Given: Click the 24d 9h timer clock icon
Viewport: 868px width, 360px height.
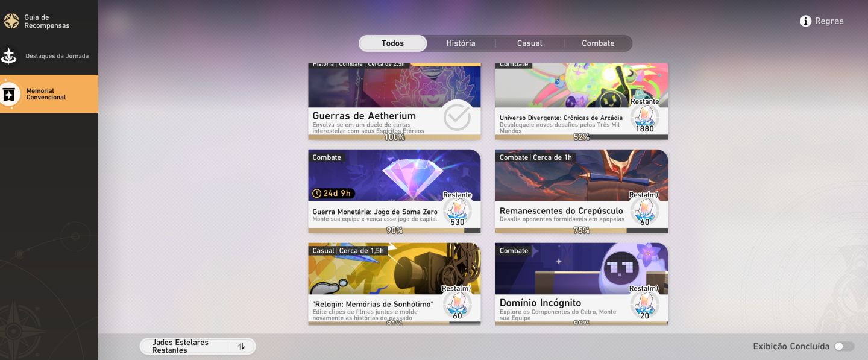Looking at the screenshot, I should [x=317, y=194].
